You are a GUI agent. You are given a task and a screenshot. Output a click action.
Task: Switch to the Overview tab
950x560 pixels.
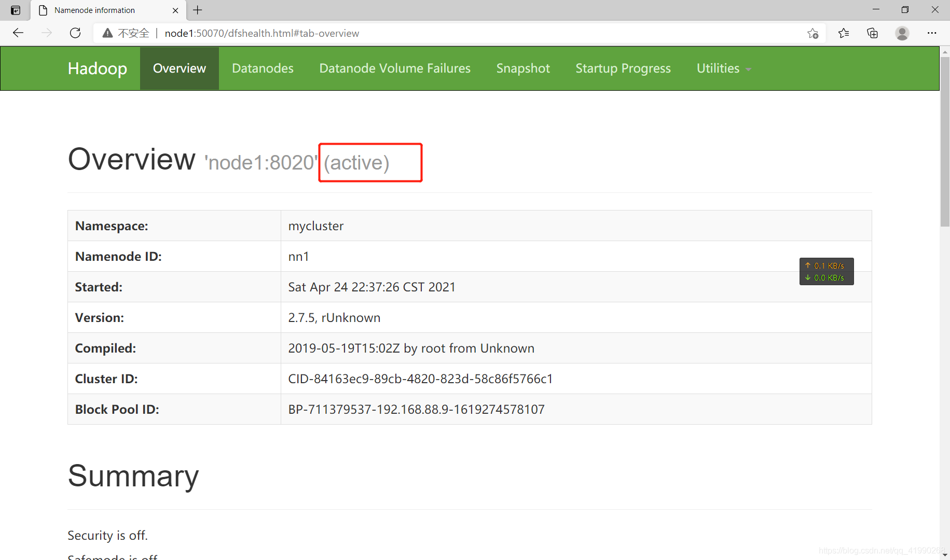click(180, 68)
